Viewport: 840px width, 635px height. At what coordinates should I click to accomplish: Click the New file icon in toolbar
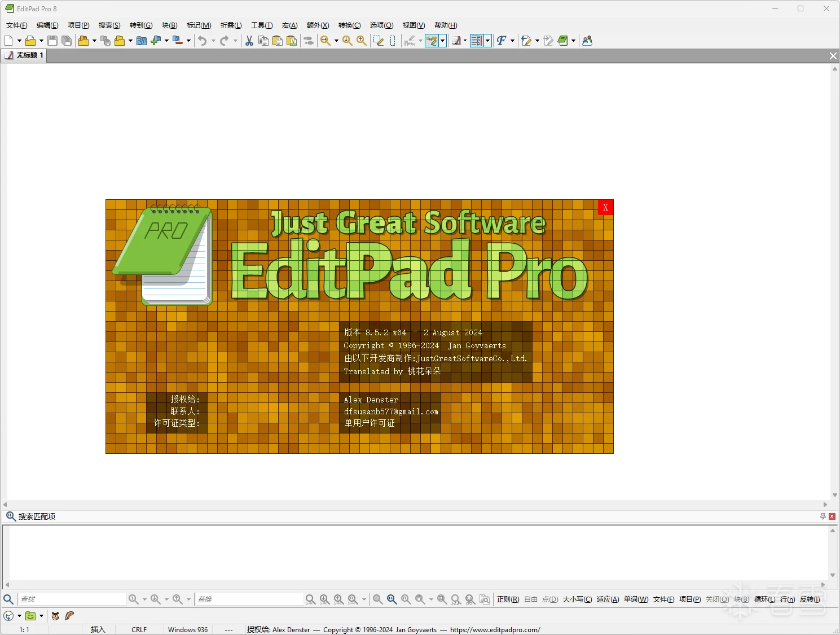coord(8,41)
